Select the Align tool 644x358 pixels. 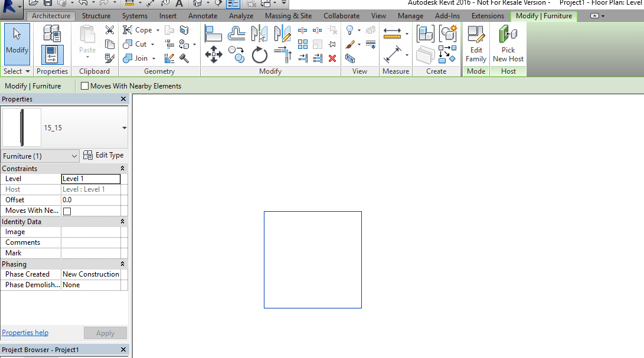click(x=213, y=33)
